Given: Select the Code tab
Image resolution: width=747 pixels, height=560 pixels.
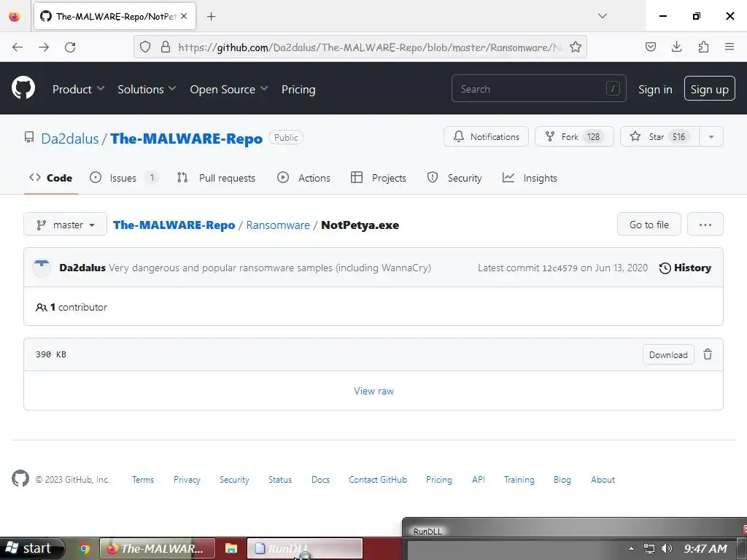Looking at the screenshot, I should click(51, 178).
